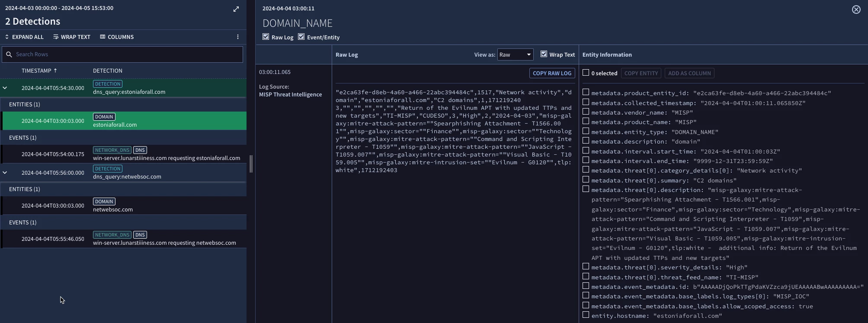868x323 pixels.
Task: Click NETWORK_DNS badge of netwebsoc.com event
Action: point(112,235)
